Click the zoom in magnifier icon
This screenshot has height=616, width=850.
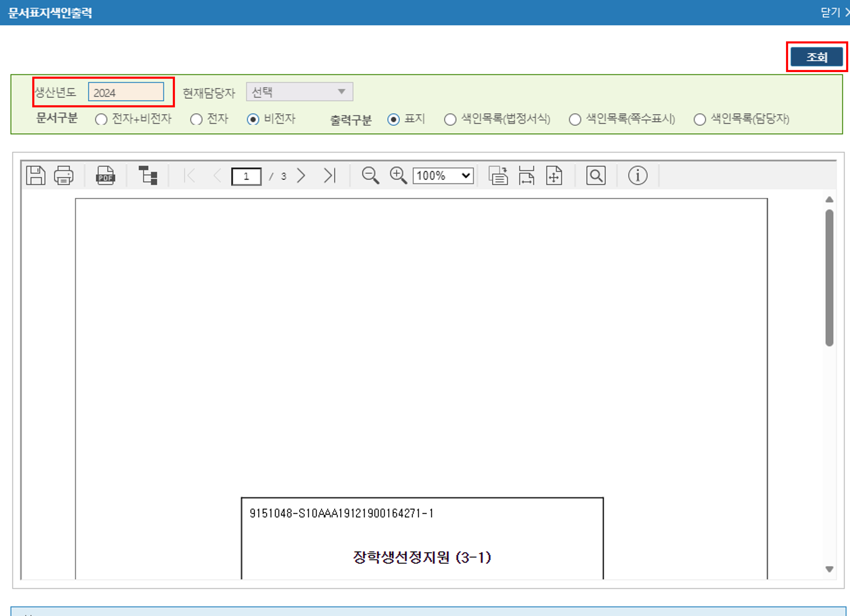[398, 175]
